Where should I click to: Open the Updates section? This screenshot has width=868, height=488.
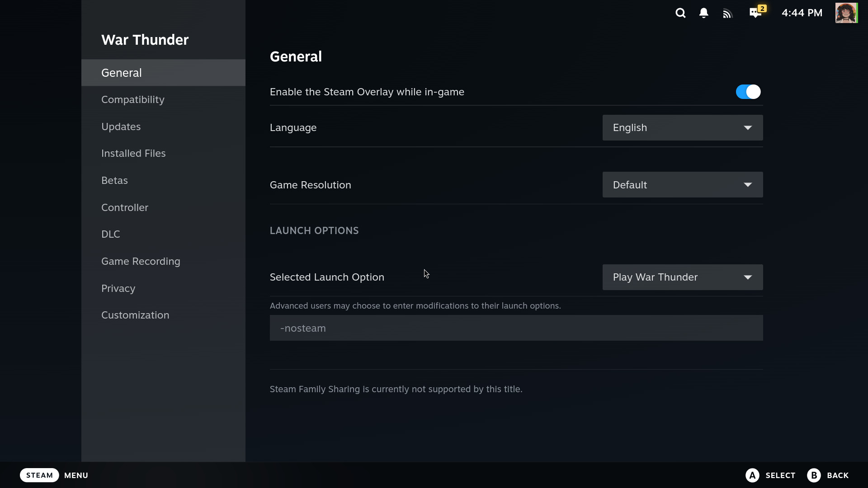point(121,127)
